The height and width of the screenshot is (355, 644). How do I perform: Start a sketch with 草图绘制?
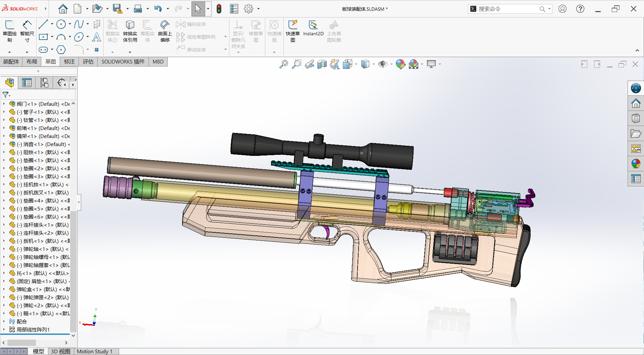coord(10,31)
